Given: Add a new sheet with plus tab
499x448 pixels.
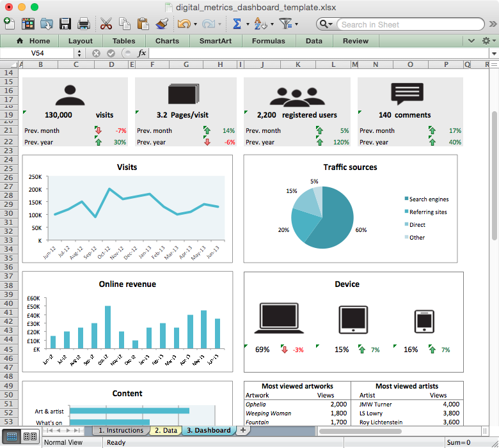Looking at the screenshot, I should click(243, 430).
